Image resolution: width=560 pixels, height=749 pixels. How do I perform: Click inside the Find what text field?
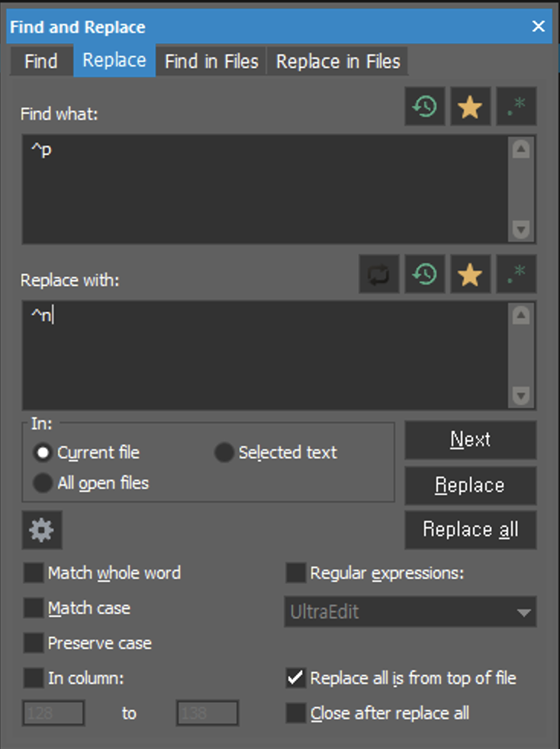coord(266,190)
